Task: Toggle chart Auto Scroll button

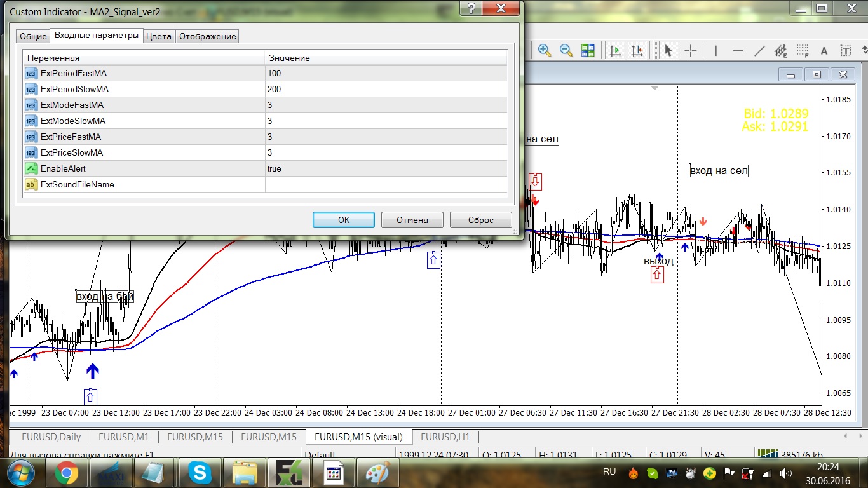Action: tap(615, 51)
